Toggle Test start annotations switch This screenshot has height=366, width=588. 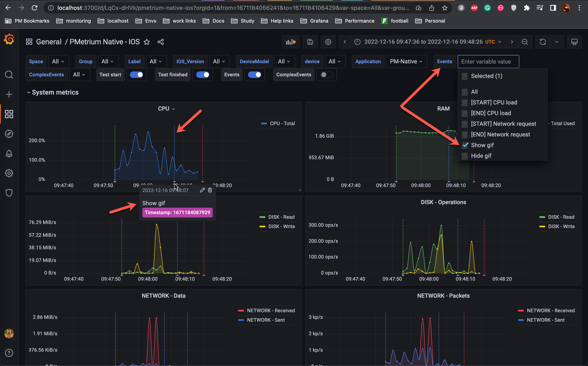coord(136,75)
